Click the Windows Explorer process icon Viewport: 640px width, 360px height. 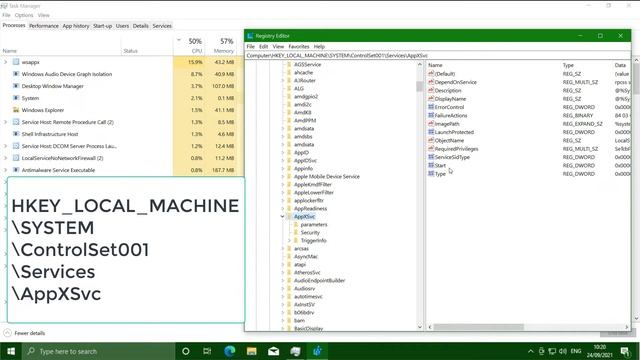click(x=16, y=110)
